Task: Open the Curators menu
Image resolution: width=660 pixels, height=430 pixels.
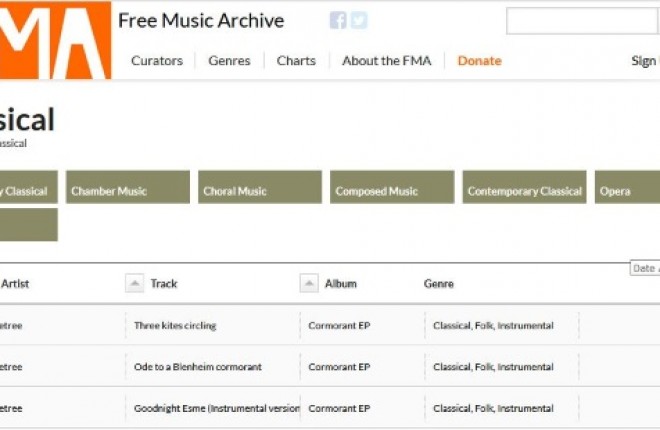Action: [x=157, y=61]
